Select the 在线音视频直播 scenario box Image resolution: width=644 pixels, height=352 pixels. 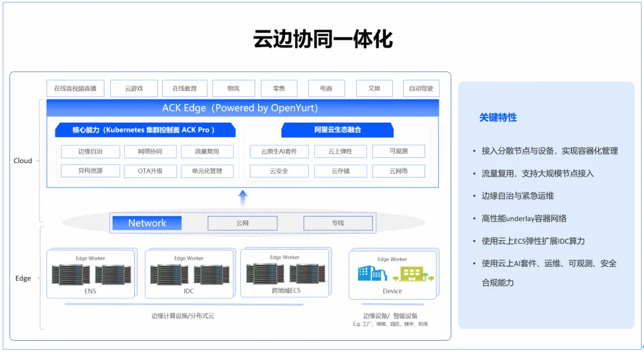pos(75,89)
